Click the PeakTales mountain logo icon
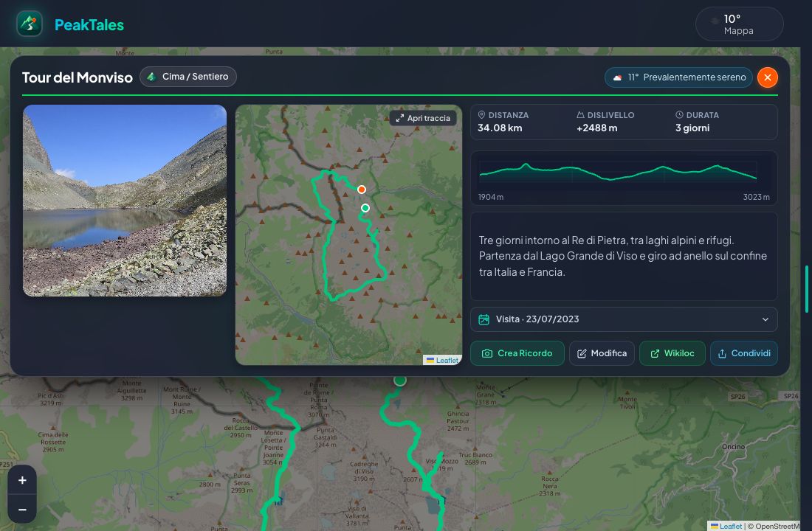Viewport: 812px width, 531px height. pyautogui.click(x=29, y=24)
